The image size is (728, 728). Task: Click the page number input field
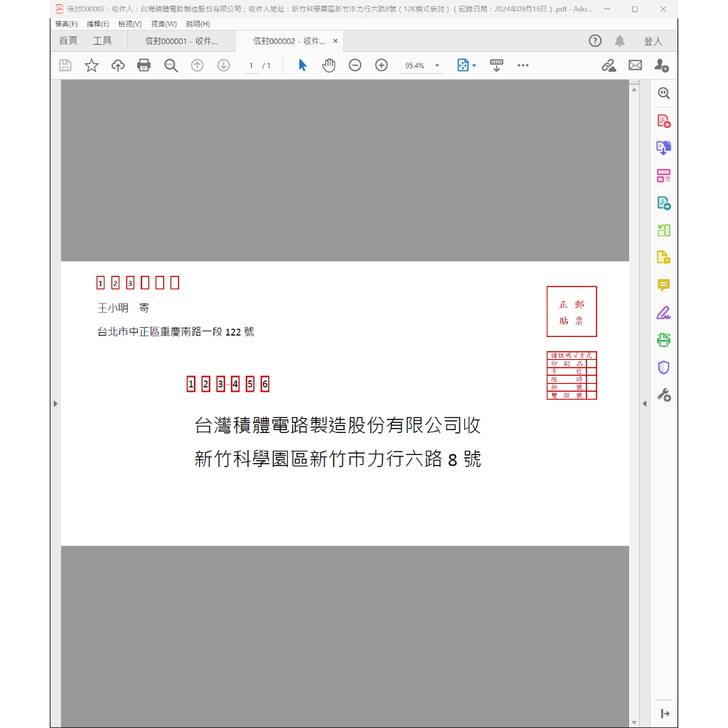coord(251,65)
